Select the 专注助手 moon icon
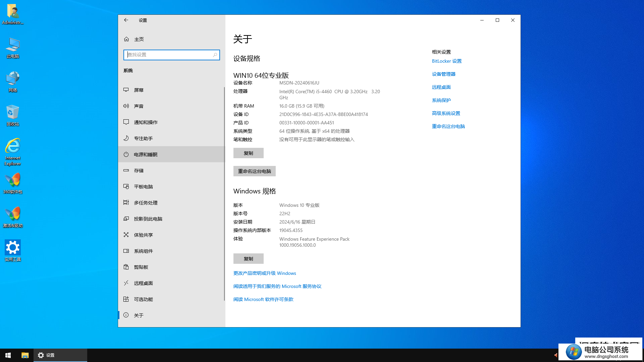Screen dimensions: 644x362 click(126, 138)
